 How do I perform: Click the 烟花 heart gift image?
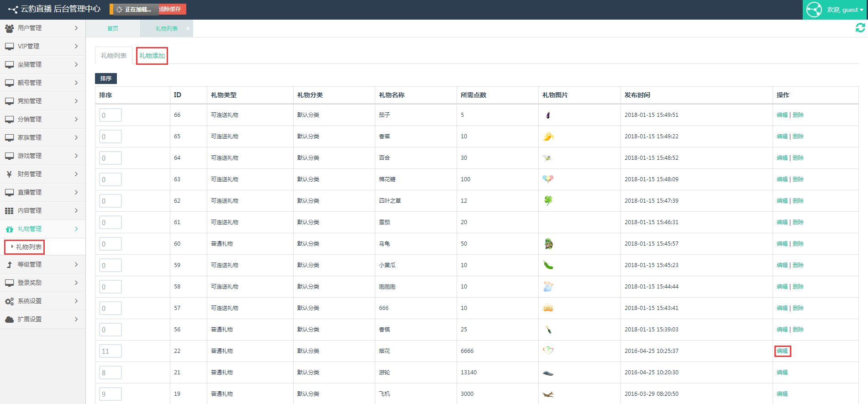click(548, 351)
